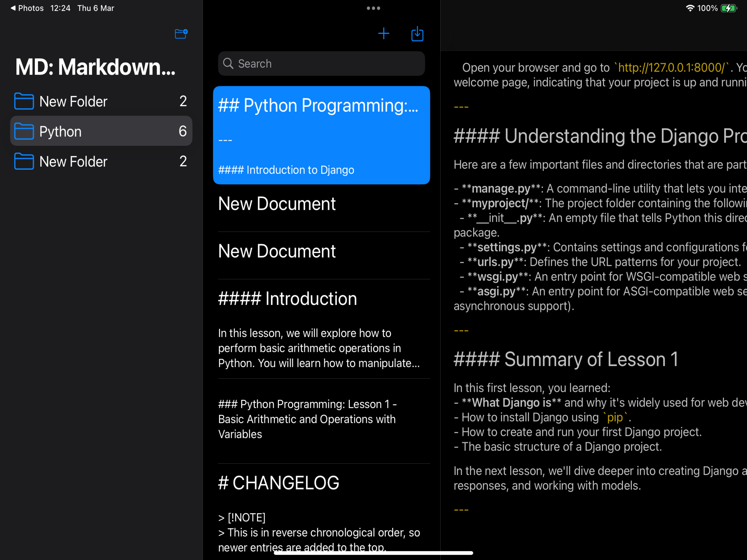Click the http://127.0.0.1:8000/ URL text
747x560 pixels.
pyautogui.click(x=671, y=68)
